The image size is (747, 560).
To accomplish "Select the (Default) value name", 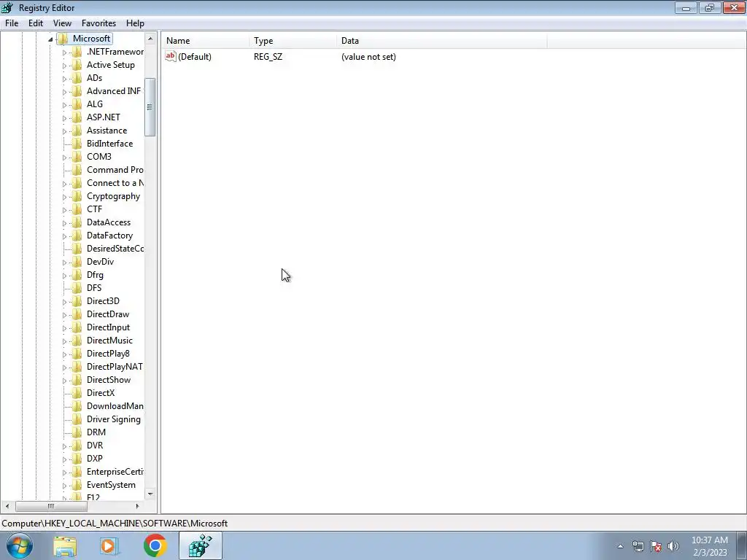I will point(194,57).
